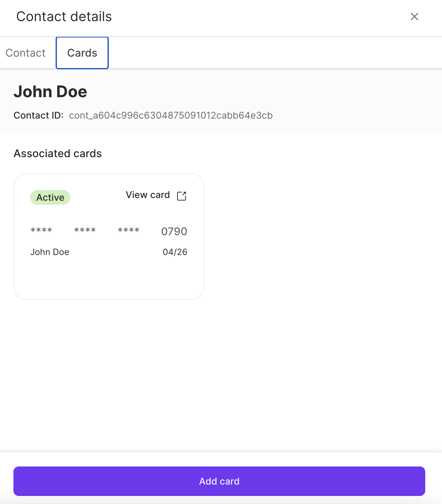Click the cardholder name on the card

(50, 252)
